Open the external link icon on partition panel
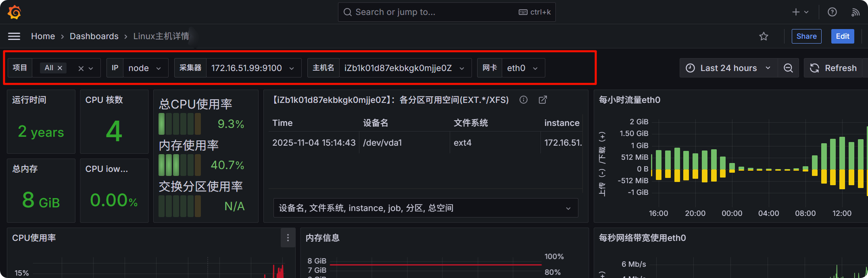Viewport: 868px width, 278px height. pos(543,100)
